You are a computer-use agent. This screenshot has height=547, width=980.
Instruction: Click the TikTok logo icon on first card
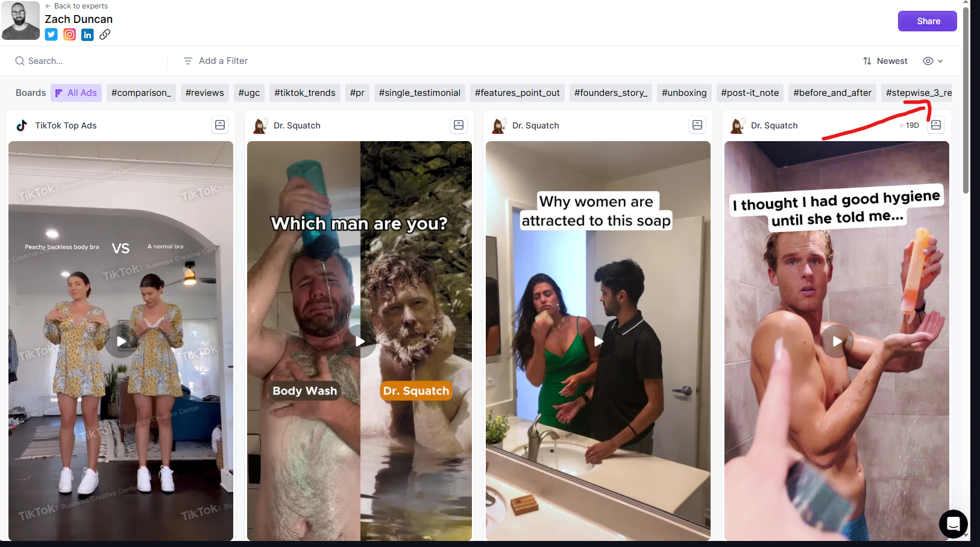click(x=22, y=125)
